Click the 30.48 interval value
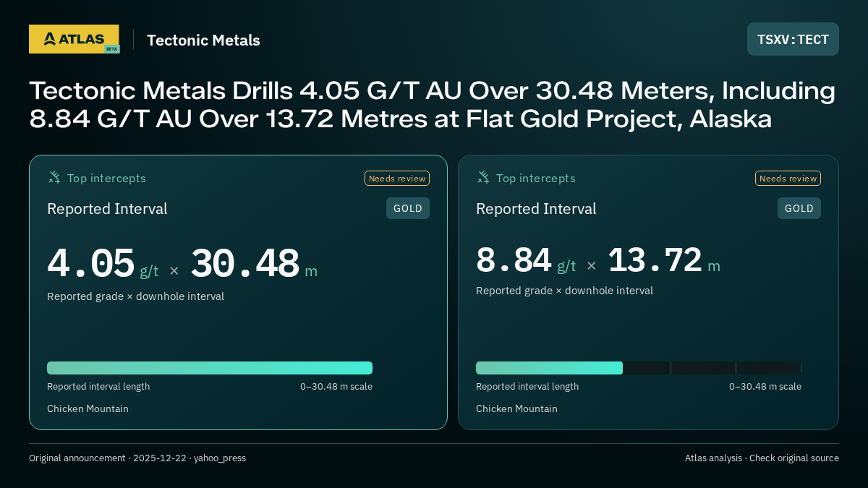868x488 pixels. click(x=244, y=264)
